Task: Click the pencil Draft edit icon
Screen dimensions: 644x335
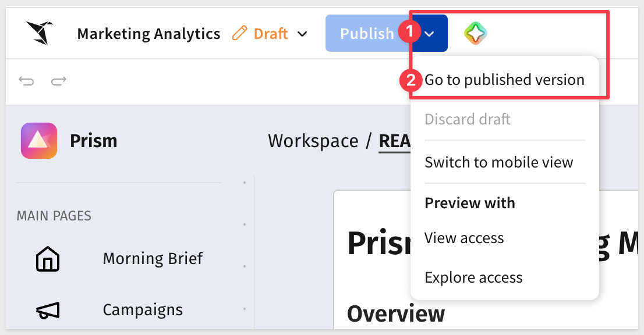Action: 240,33
